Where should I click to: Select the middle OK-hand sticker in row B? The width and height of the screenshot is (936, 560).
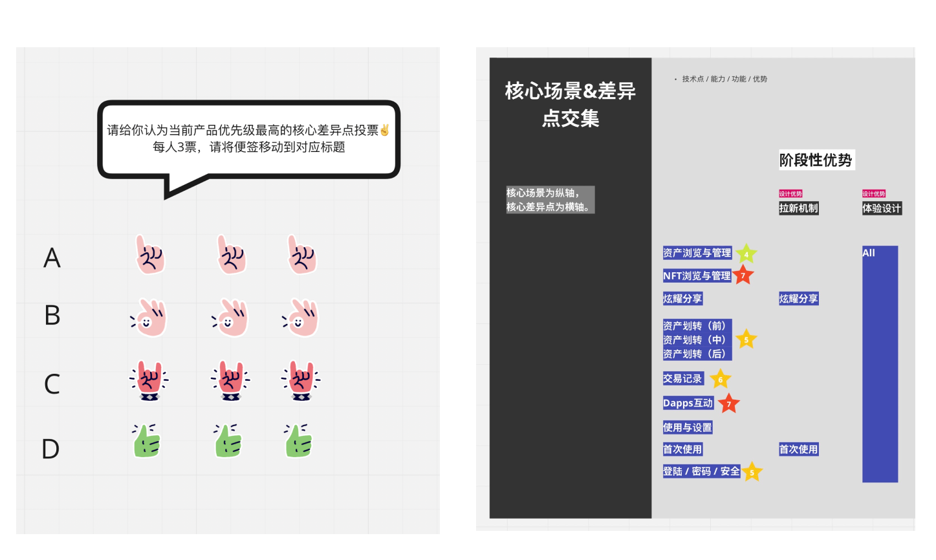click(230, 318)
